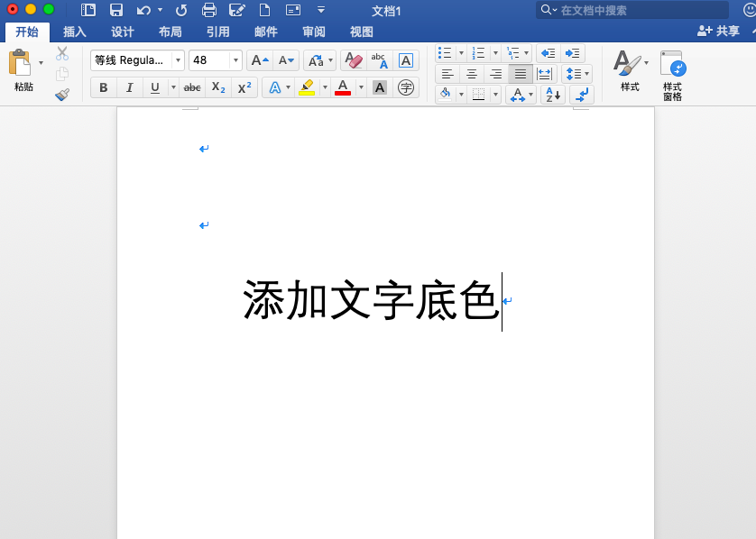Increase font size with the A up button
This screenshot has height=539, width=756.
tap(260, 60)
